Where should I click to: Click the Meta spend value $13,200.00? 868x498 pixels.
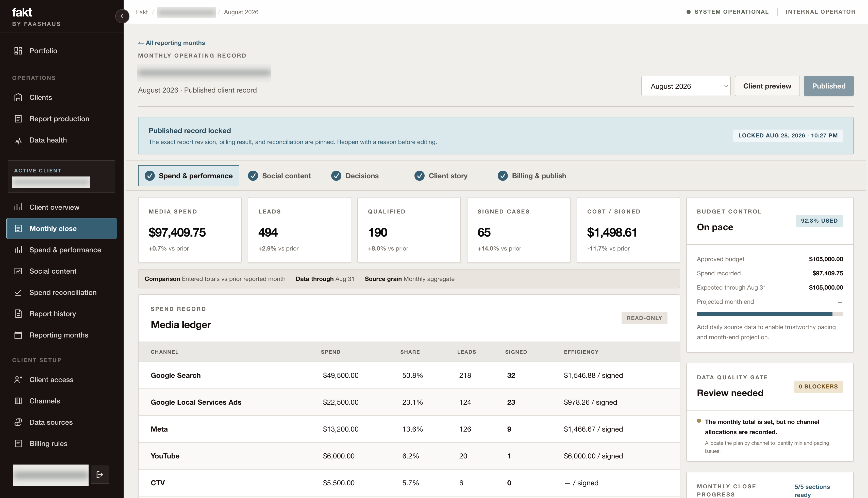coord(341,429)
